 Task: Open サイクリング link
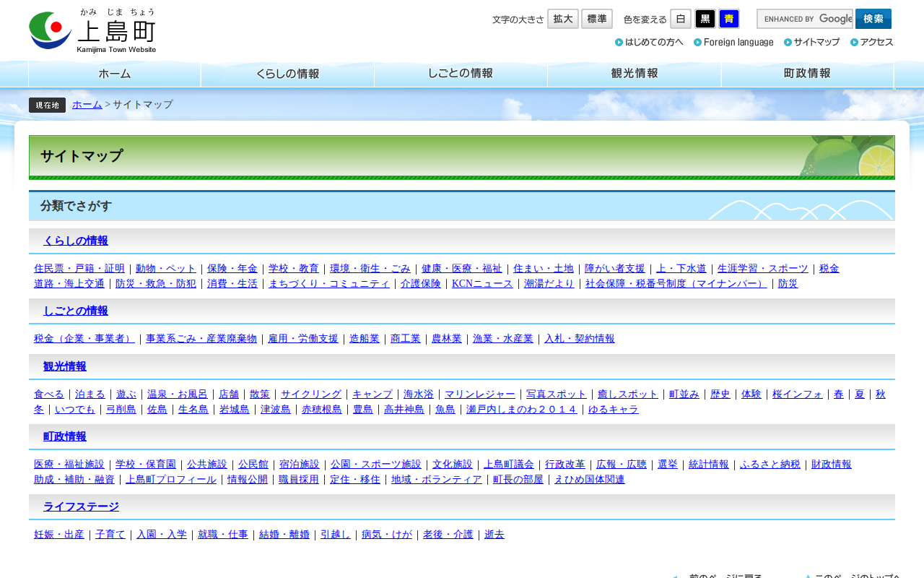[311, 394]
